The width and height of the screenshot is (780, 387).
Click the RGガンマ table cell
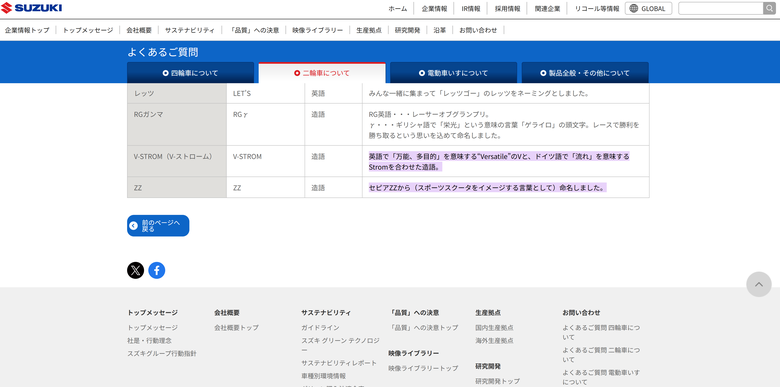pos(177,124)
